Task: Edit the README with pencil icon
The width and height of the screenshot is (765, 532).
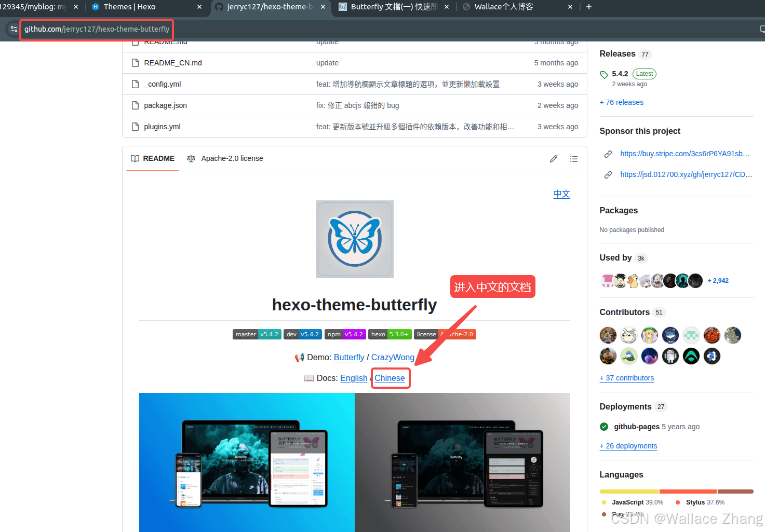Action: pos(554,159)
